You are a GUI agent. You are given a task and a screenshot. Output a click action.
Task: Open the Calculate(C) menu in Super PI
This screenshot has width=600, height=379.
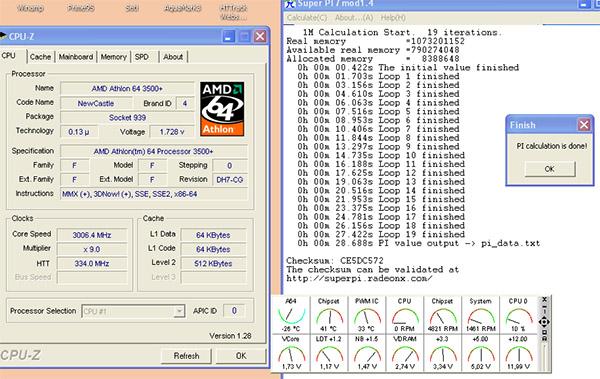(307, 18)
